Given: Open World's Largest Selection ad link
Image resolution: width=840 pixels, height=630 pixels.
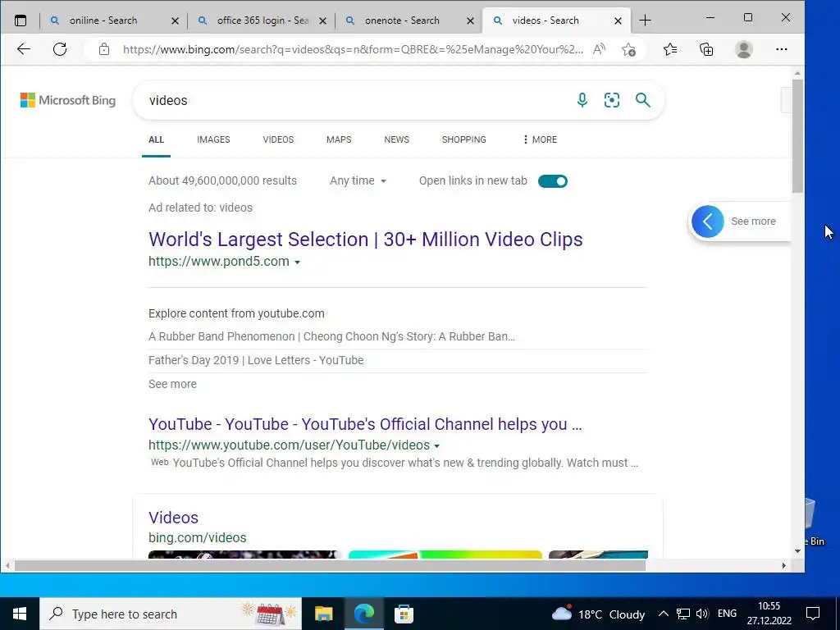Looking at the screenshot, I should pyautogui.click(x=365, y=240).
